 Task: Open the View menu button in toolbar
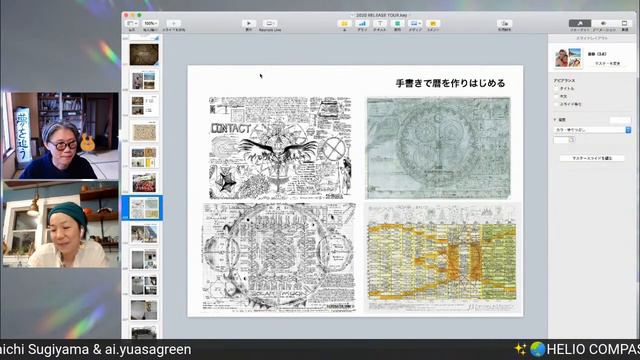point(132,24)
